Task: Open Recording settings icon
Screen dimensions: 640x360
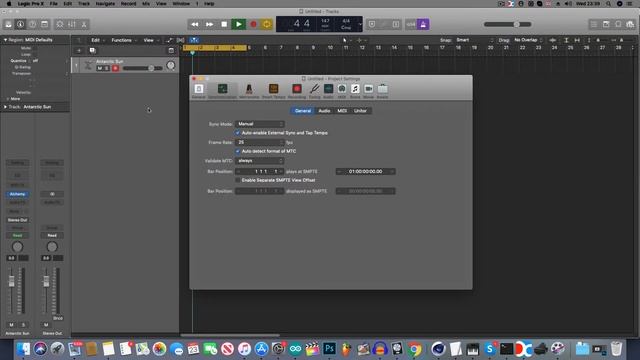Action: tap(297, 91)
